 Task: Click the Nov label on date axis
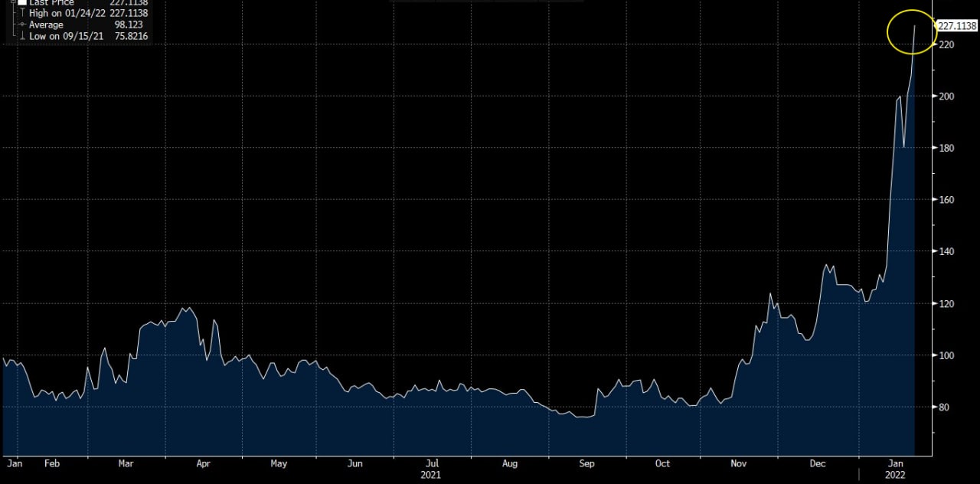tap(739, 463)
